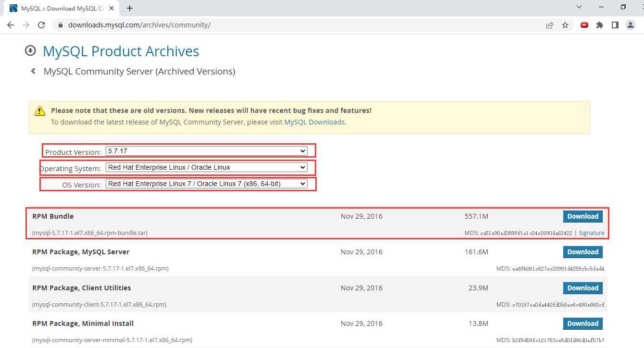Follow the MySQL Downloads link
Viewport: 644px width, 348px height.
[314, 122]
